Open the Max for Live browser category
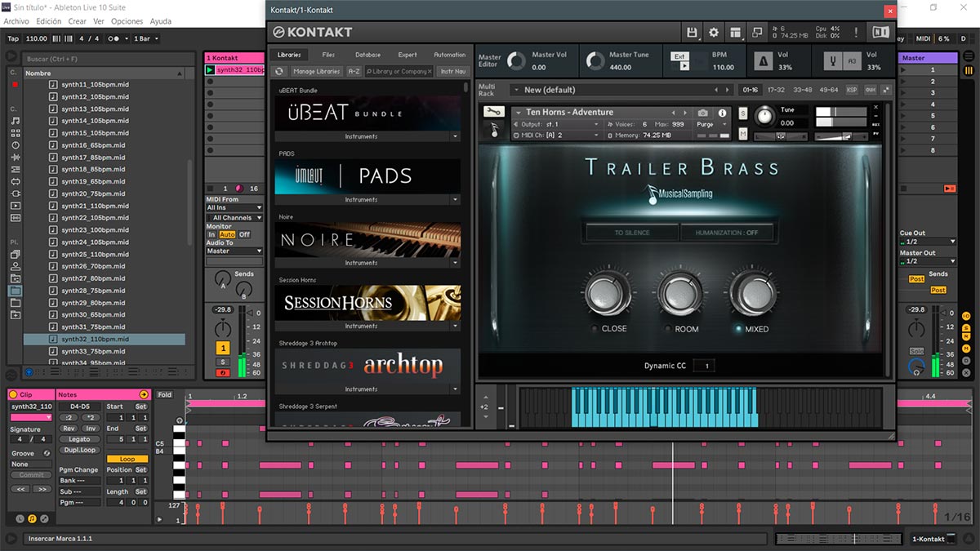Screen dimensions: 980x551 [x=16, y=182]
